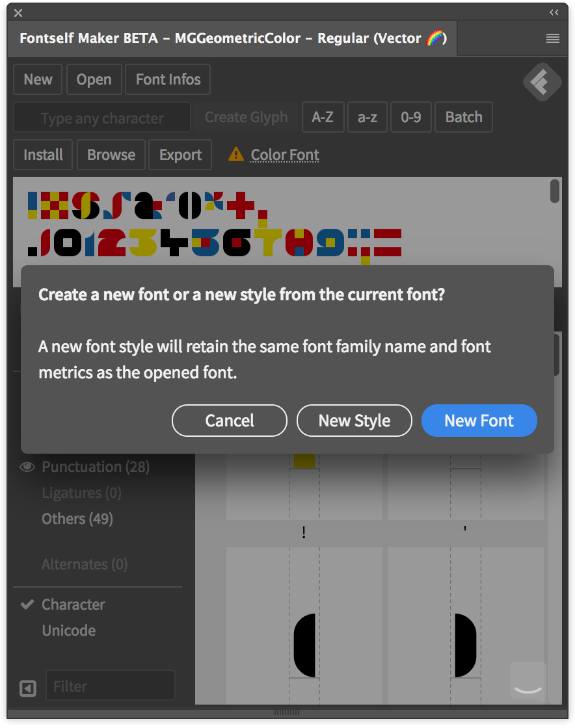Open an existing font with Open
The height and width of the screenshot is (728, 575).
tap(94, 79)
